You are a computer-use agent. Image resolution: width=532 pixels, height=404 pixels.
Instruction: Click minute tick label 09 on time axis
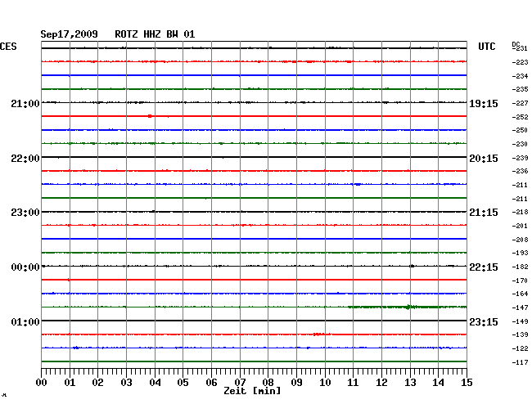296,383
